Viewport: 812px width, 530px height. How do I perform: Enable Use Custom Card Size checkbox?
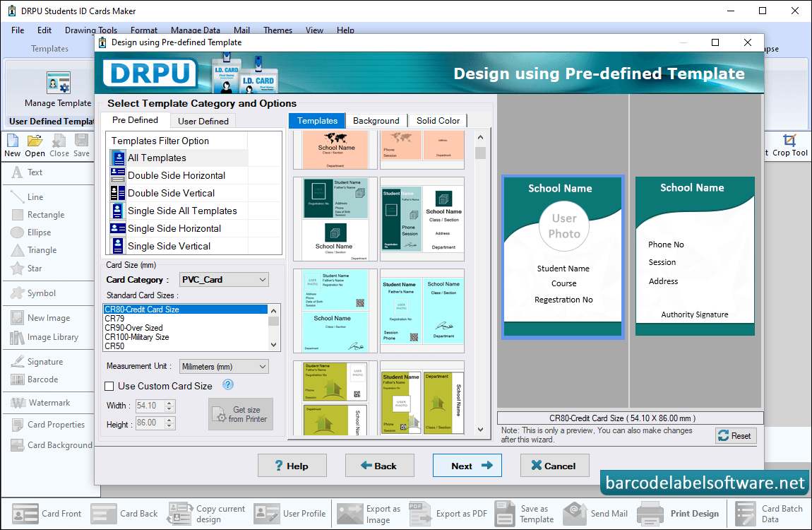click(x=109, y=386)
